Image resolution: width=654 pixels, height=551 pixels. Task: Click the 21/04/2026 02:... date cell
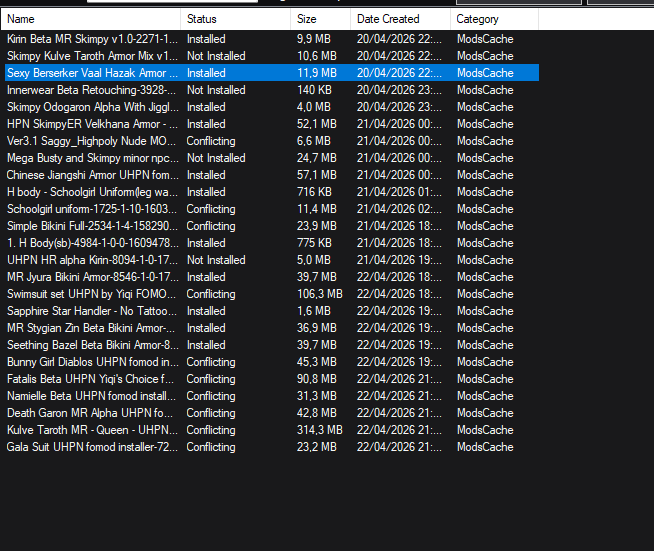pos(399,209)
